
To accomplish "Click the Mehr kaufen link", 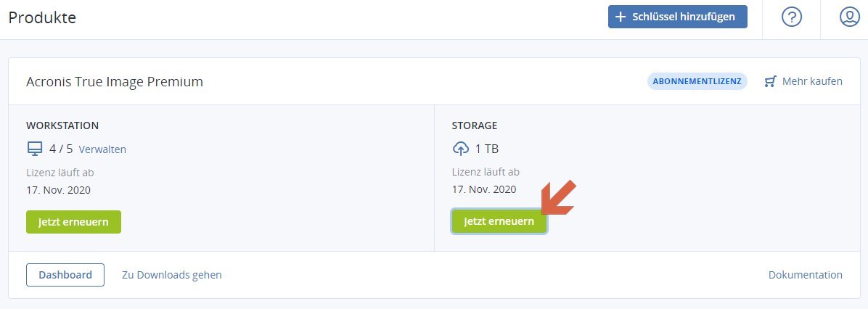I will click(x=812, y=81).
